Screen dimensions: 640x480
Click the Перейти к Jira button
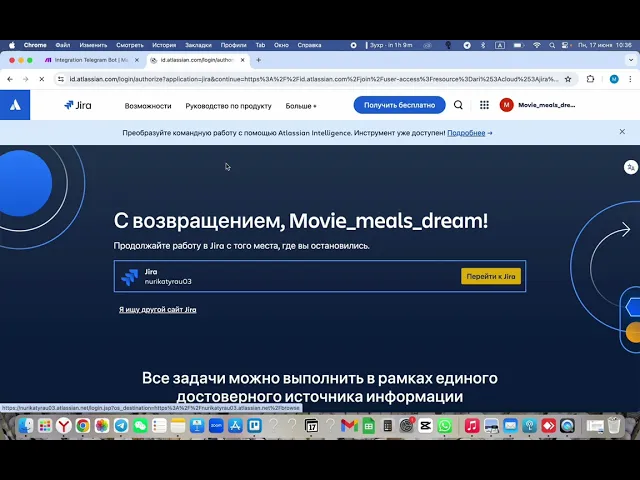(x=491, y=276)
